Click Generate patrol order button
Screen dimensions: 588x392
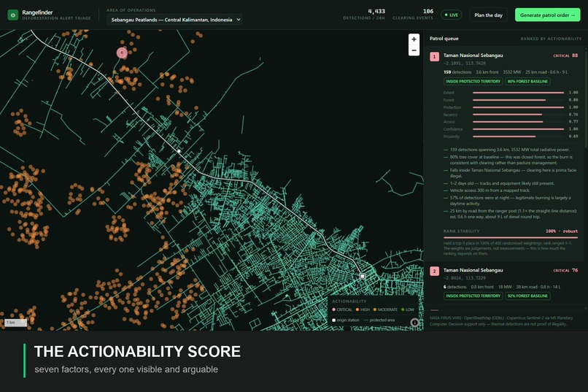click(547, 15)
